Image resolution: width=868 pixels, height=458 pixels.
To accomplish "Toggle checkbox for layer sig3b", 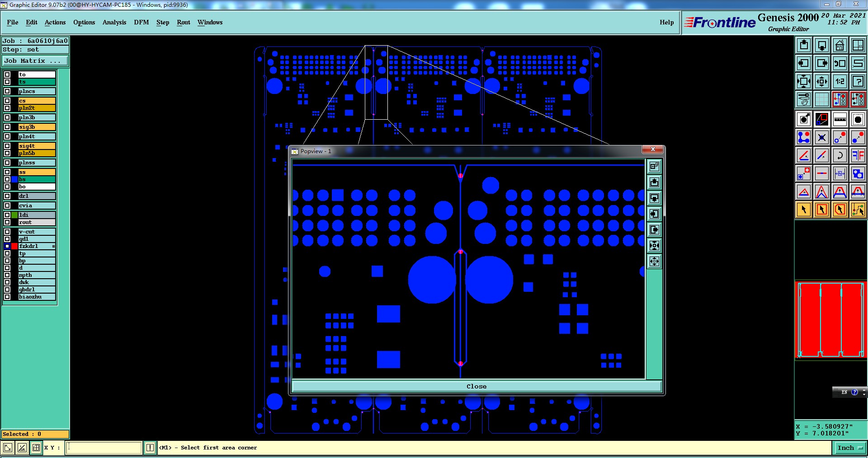I will click(x=7, y=127).
